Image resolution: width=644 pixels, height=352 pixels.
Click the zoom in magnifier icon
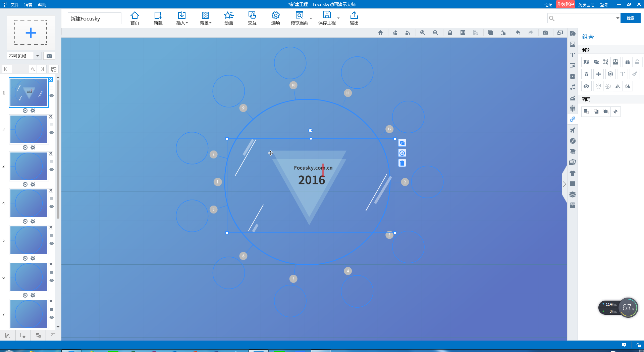click(x=423, y=33)
